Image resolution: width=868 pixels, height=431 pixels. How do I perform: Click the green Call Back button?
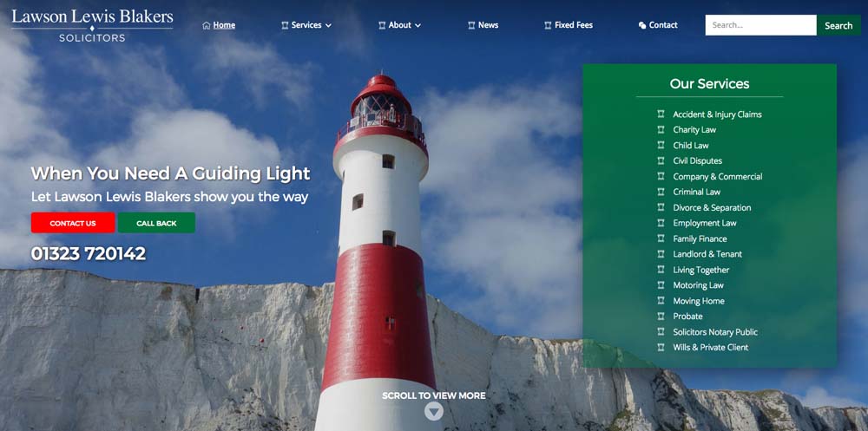pos(156,223)
